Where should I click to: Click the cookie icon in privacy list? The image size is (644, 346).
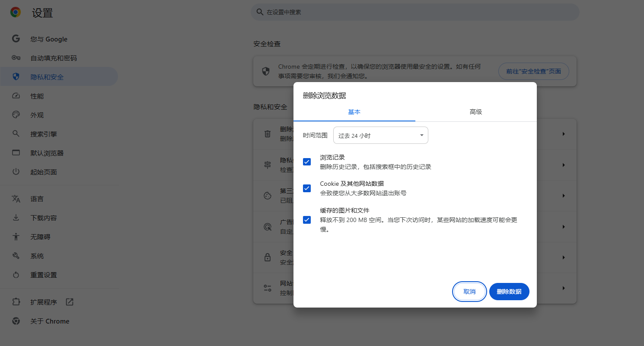tap(268, 196)
